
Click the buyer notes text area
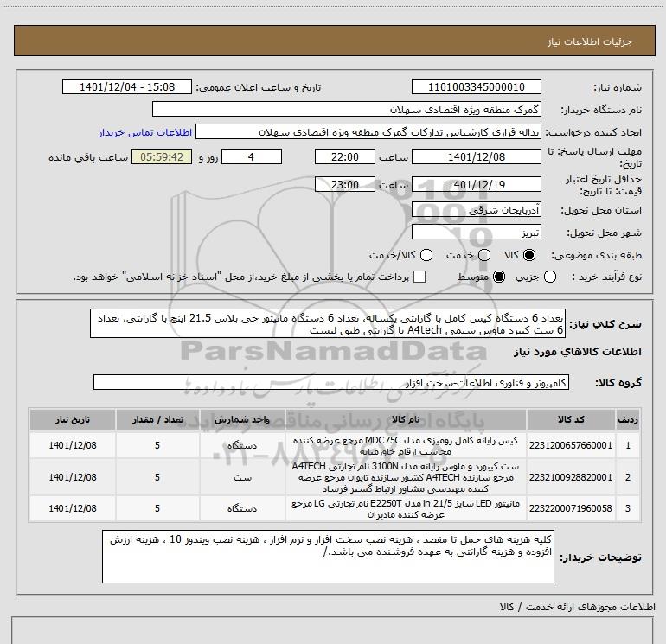(x=328, y=557)
